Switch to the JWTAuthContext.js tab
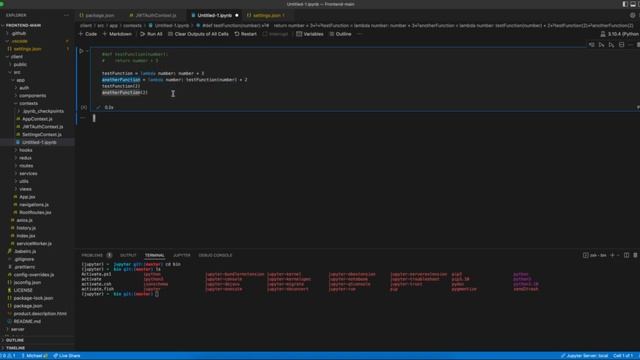The height and width of the screenshot is (360, 640). [153, 16]
